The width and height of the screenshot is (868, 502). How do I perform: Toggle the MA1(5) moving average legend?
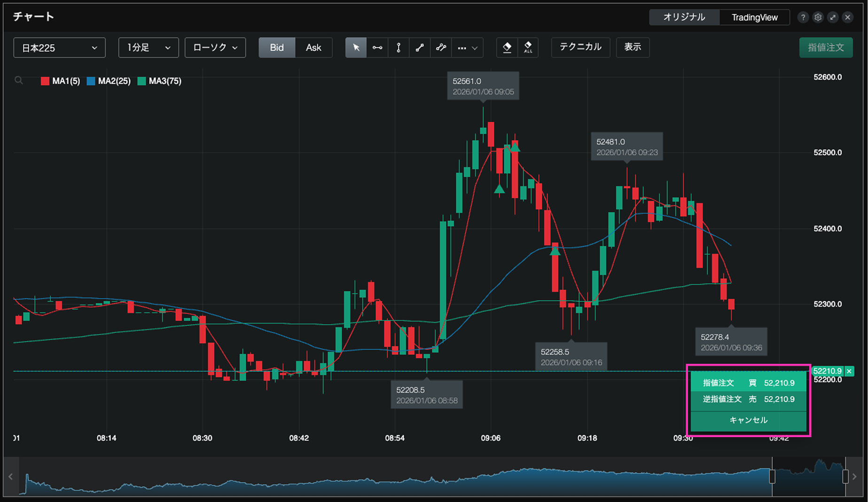[60, 81]
